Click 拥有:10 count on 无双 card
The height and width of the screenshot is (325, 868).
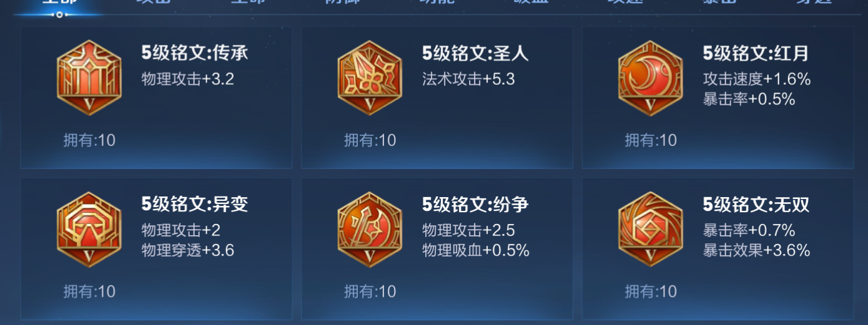(651, 291)
